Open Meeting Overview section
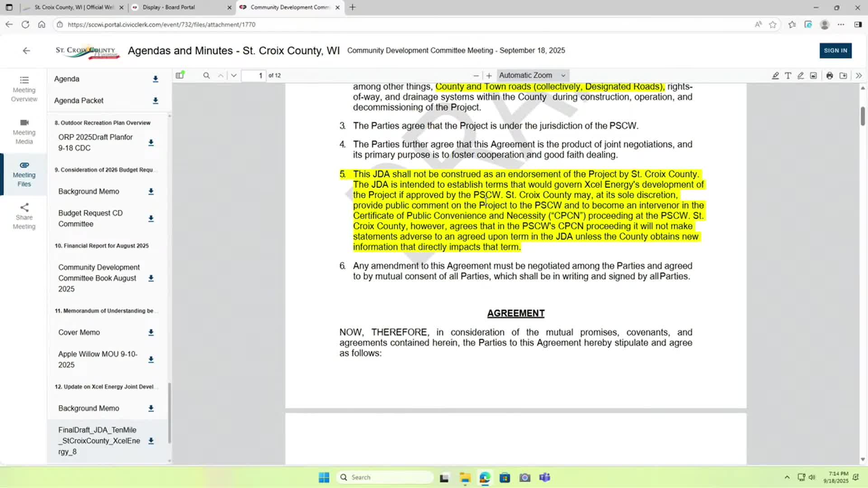Image resolution: width=868 pixels, height=488 pixels. [x=24, y=89]
